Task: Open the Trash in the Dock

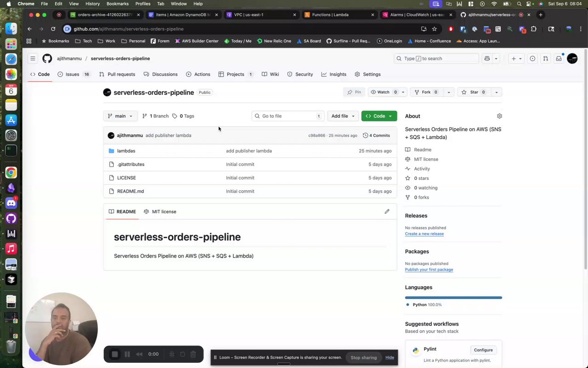Action: [x=11, y=346]
